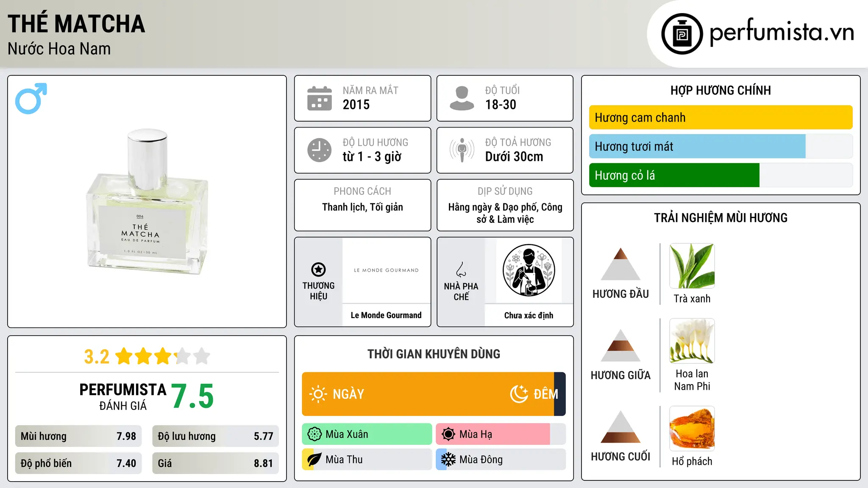Click the Le Monde Gourmand brand logo
The image size is (868, 488).
pyautogui.click(x=386, y=270)
